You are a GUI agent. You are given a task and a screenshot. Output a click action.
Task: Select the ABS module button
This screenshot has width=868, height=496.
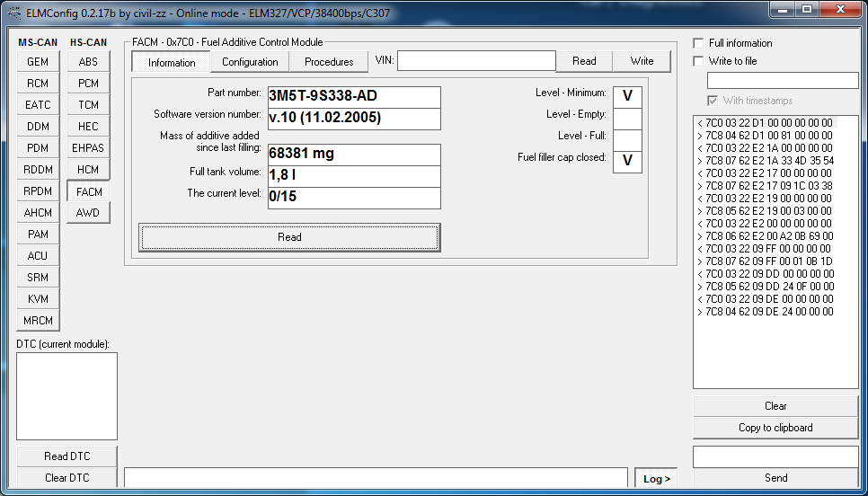coord(88,62)
